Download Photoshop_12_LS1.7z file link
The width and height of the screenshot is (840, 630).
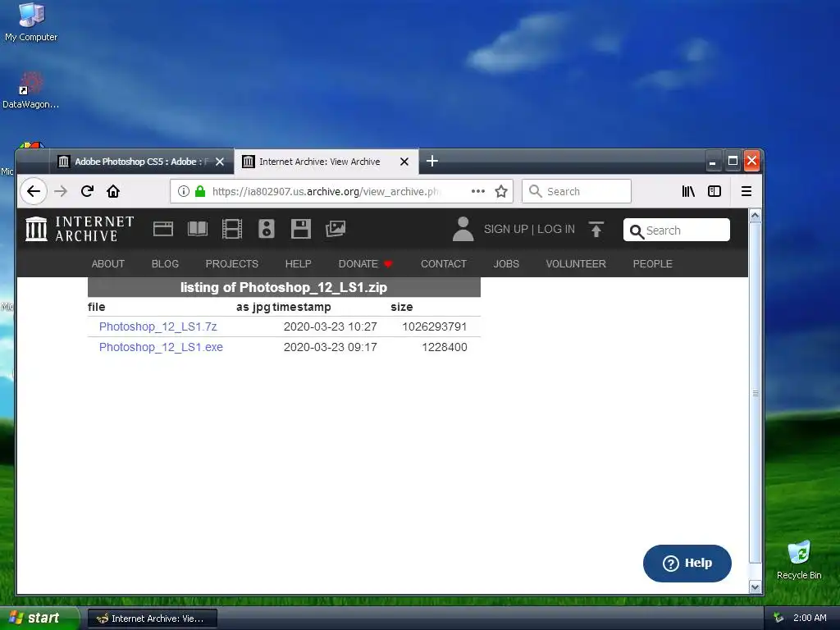[x=158, y=326]
